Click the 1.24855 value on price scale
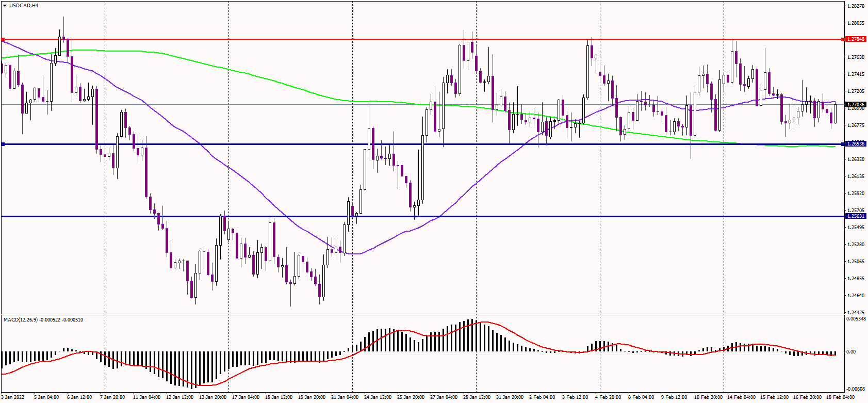 click(856, 279)
